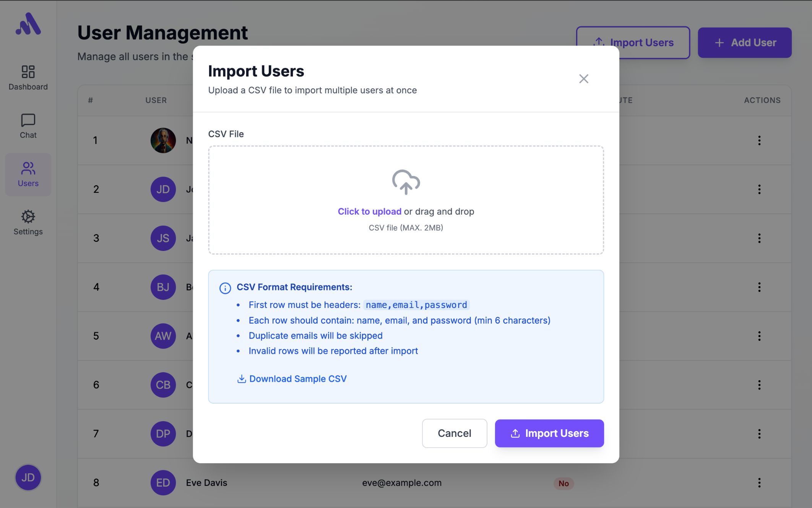Open actions menu for row 5

(x=759, y=336)
